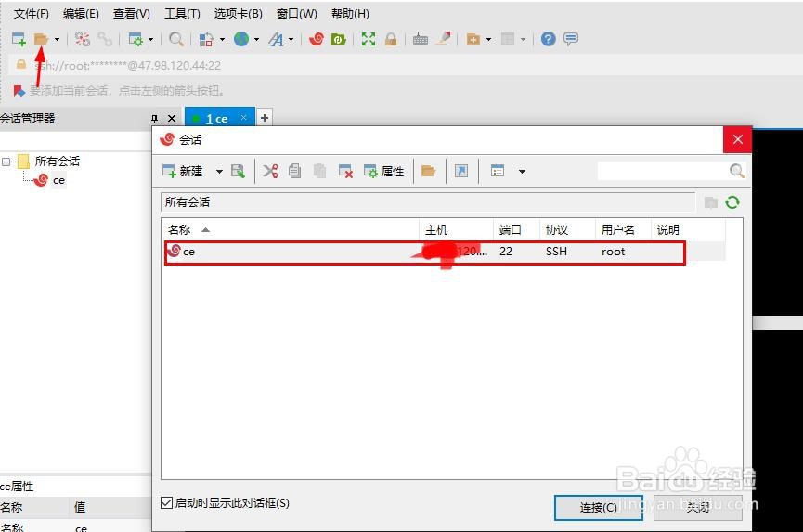Click the create shortcut arrow icon

click(461, 171)
